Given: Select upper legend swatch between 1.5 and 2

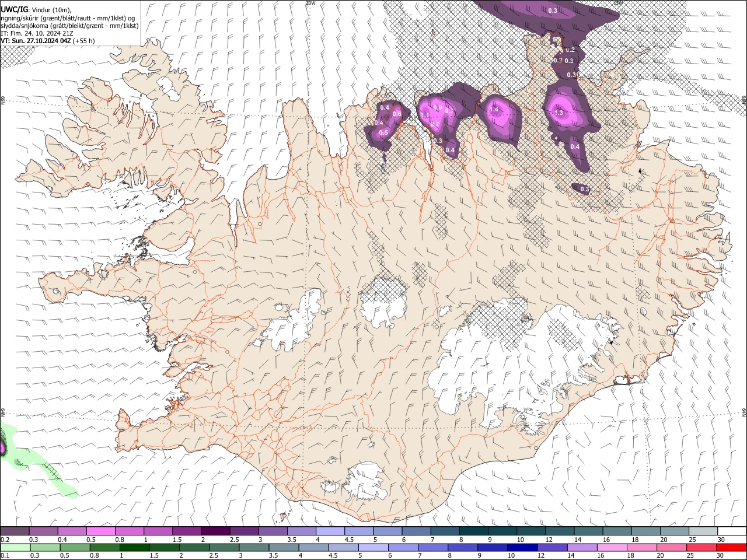Looking at the screenshot, I should (187, 531).
